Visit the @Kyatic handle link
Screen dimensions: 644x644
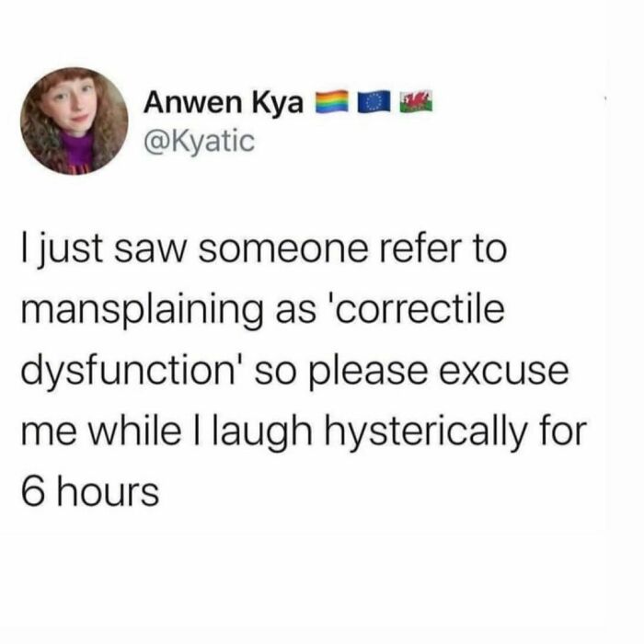tap(199, 142)
